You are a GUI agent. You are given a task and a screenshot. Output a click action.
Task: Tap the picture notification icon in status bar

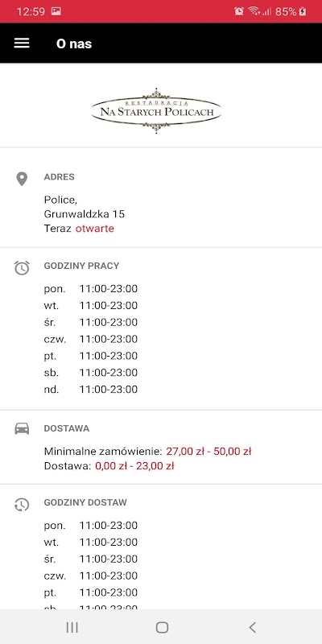click(x=56, y=11)
